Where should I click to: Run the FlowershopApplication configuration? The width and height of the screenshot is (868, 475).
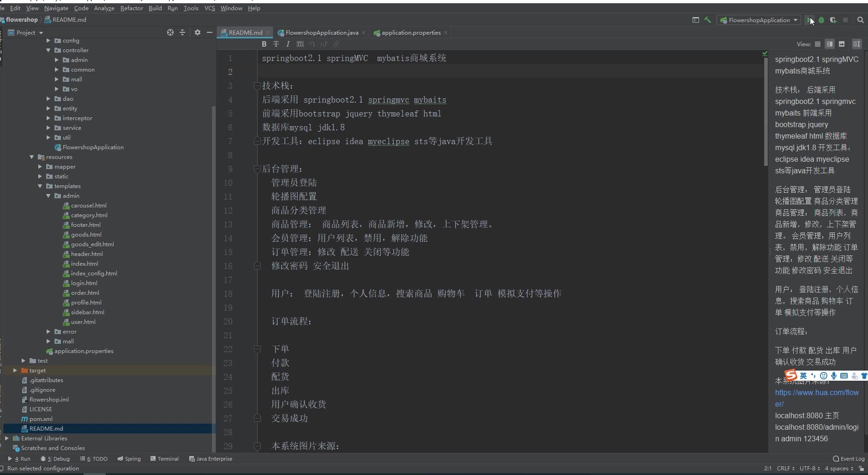(810, 20)
